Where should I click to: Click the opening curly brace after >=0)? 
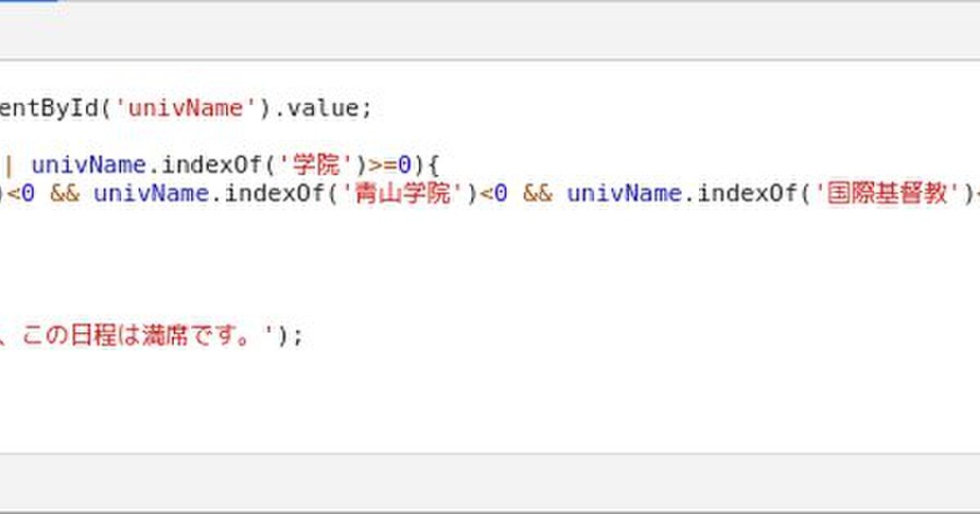click(432, 166)
